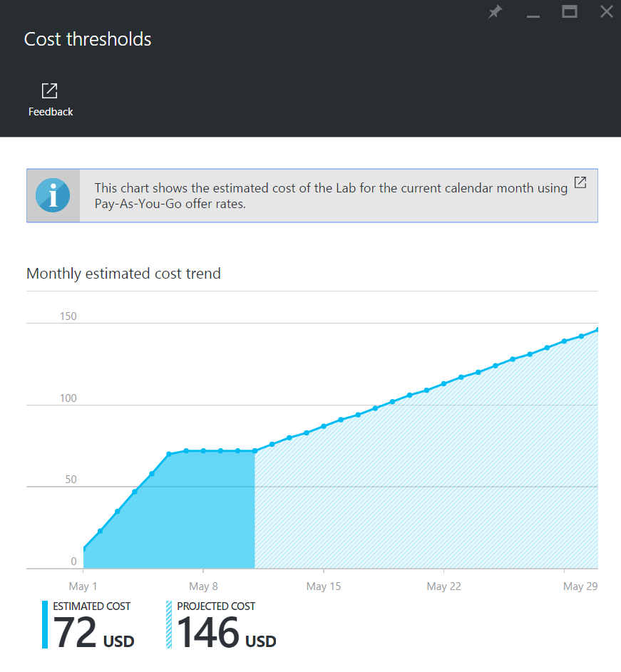
Task: Maximize the Cost thresholds blade
Action: (569, 12)
